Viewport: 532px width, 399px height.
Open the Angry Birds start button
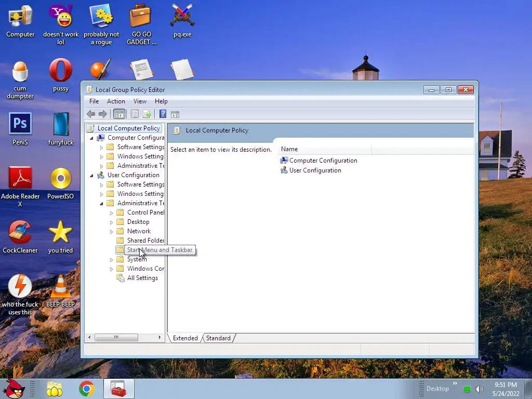tap(14, 389)
